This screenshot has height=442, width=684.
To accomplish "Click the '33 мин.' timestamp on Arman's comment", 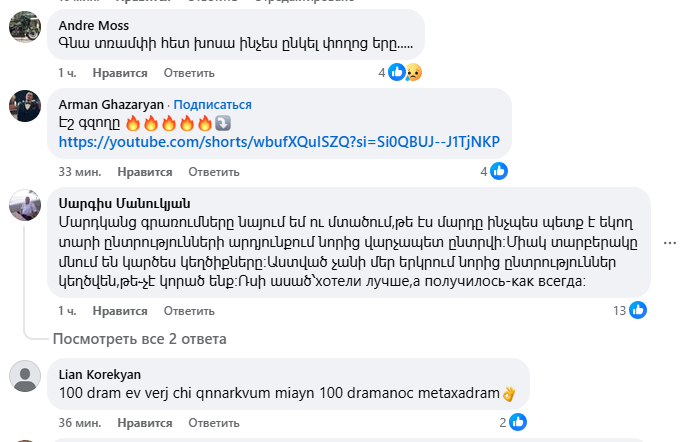I will 79,172.
